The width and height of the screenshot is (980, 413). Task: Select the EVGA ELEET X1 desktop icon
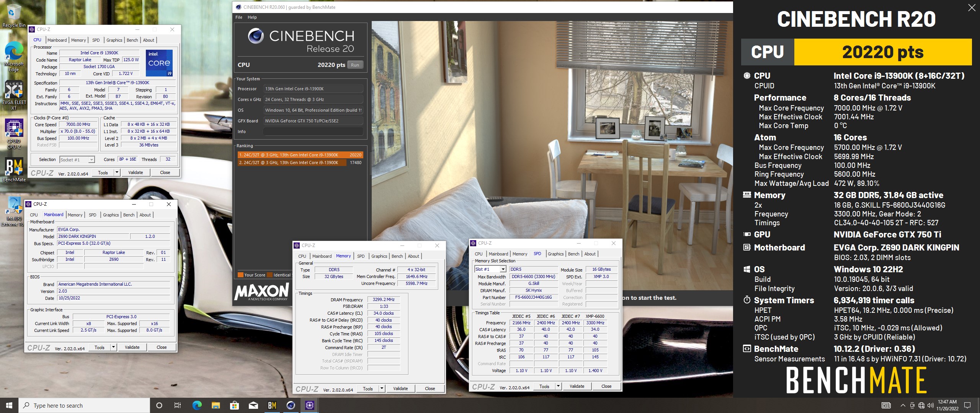[x=14, y=96]
